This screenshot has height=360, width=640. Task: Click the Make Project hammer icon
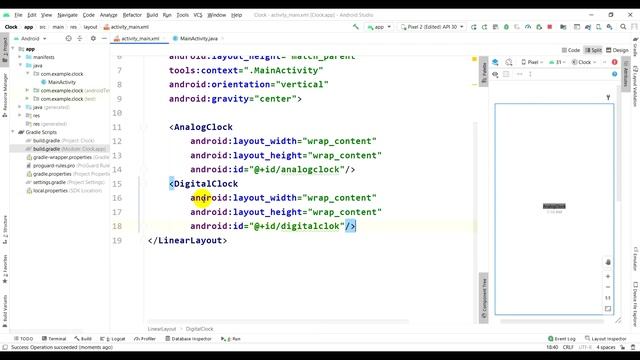pos(356,27)
